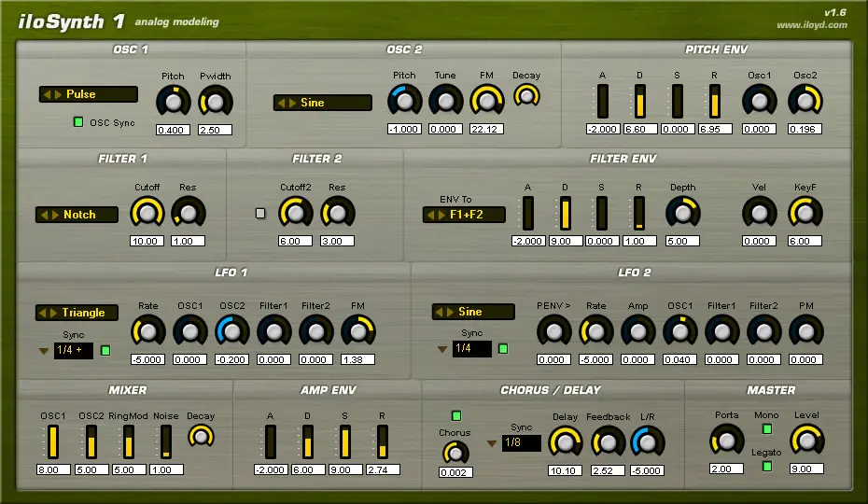The image size is (868, 504).
Task: Enable the Filter 2 toggle
Action: (x=260, y=213)
